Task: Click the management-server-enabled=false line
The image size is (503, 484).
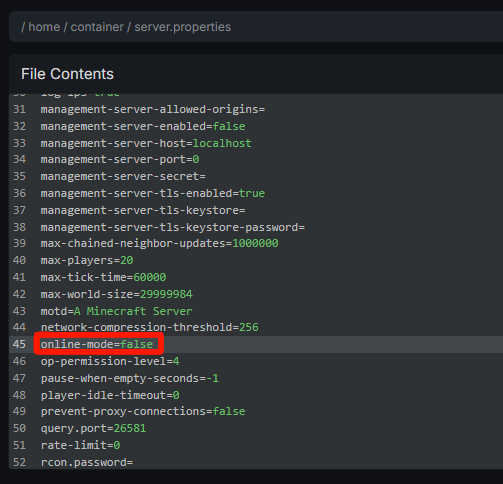Action: tap(143, 126)
